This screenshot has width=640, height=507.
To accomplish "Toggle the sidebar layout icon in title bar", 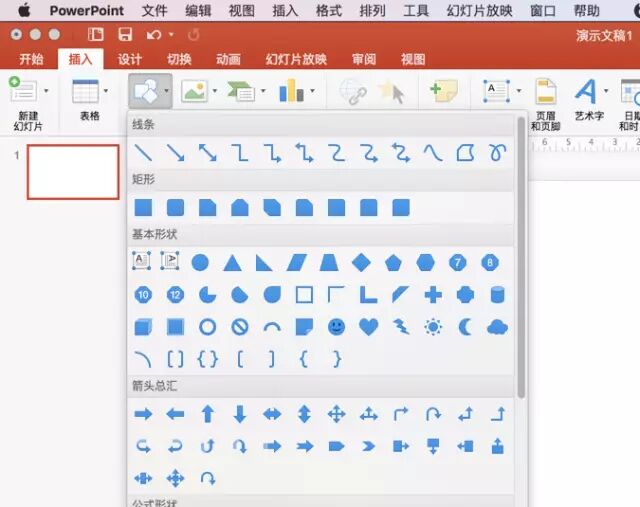I will pos(96,34).
